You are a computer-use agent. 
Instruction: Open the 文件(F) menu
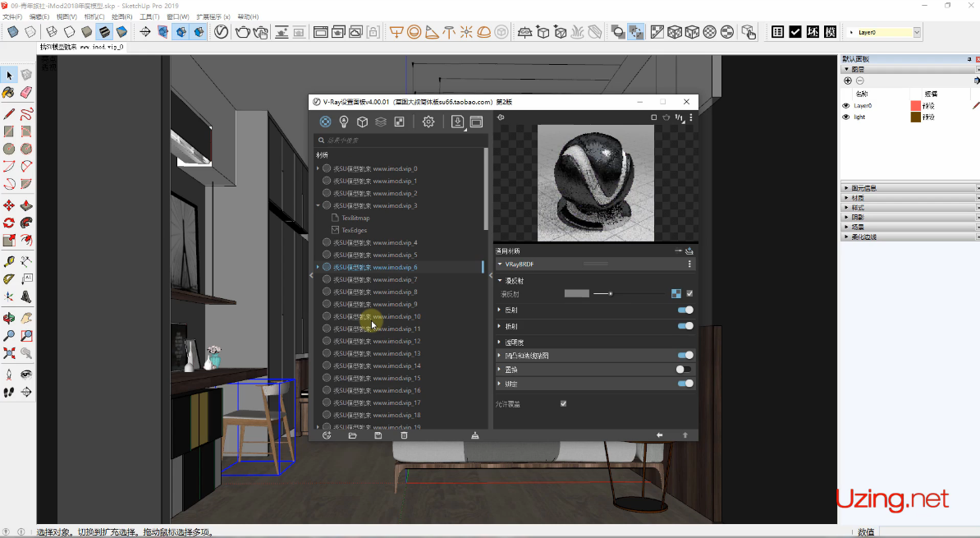12,16
